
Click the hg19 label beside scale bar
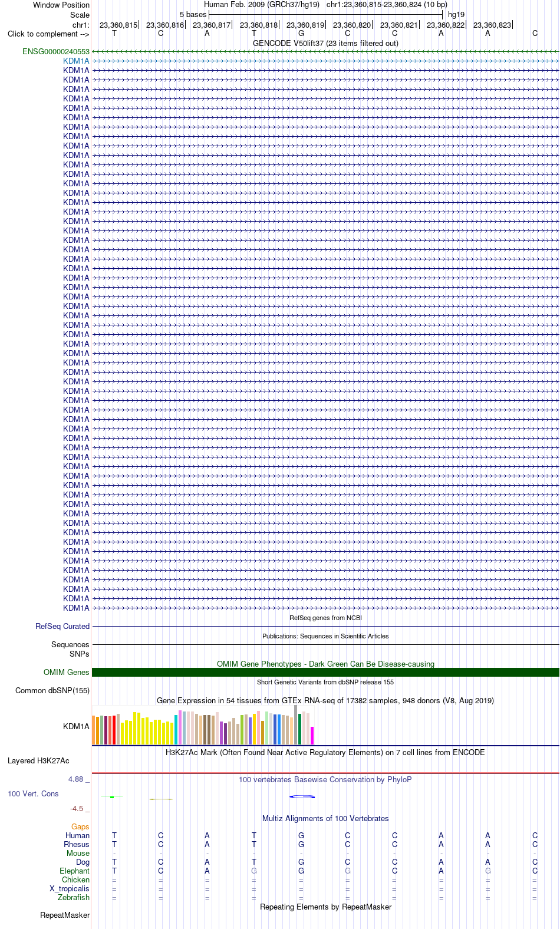(456, 15)
